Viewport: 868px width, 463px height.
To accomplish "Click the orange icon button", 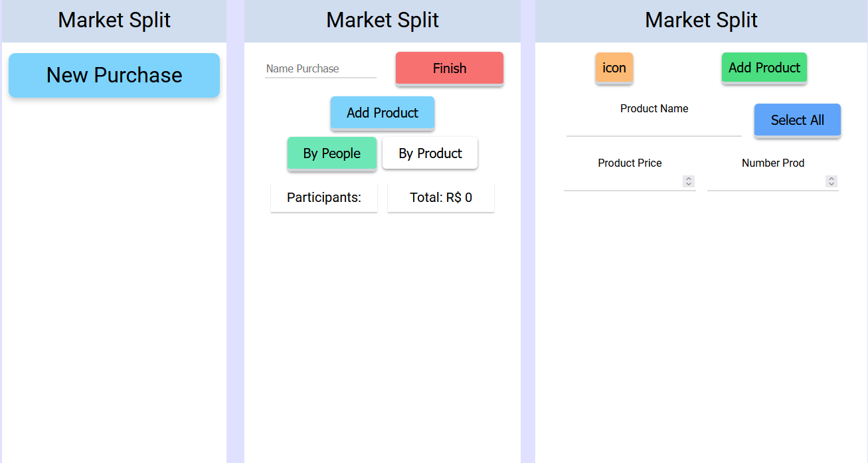I will click(x=614, y=68).
